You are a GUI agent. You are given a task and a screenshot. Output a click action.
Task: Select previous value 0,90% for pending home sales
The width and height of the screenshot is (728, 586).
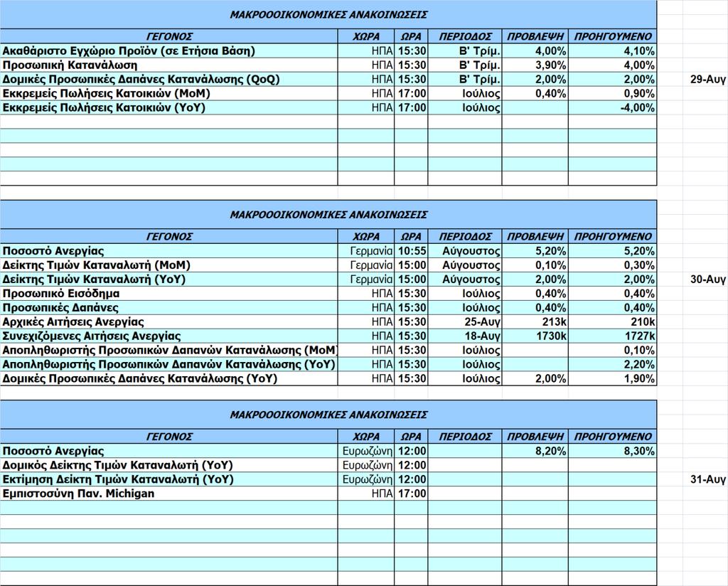point(612,93)
